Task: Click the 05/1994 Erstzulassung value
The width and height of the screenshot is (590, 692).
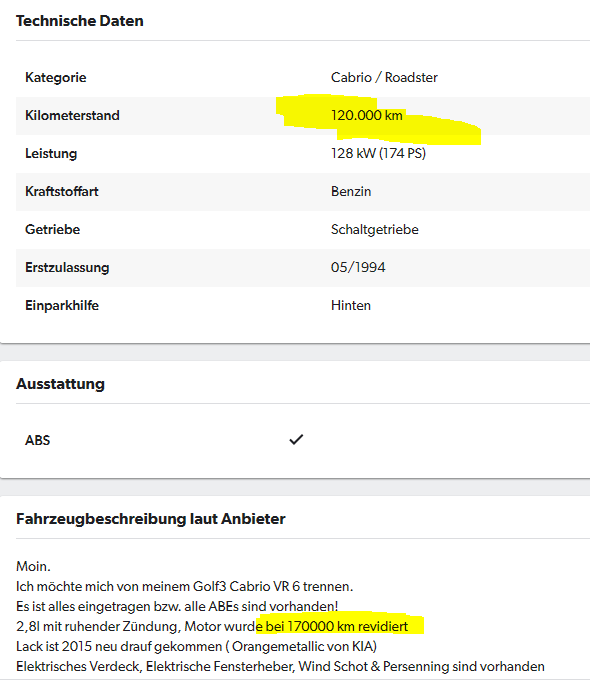Action: click(x=358, y=267)
